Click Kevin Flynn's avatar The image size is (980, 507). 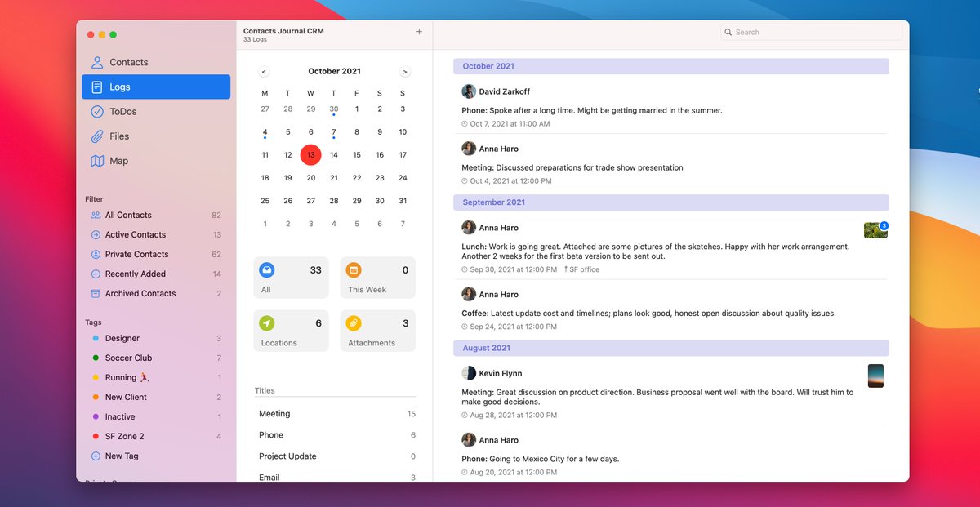pyautogui.click(x=469, y=373)
